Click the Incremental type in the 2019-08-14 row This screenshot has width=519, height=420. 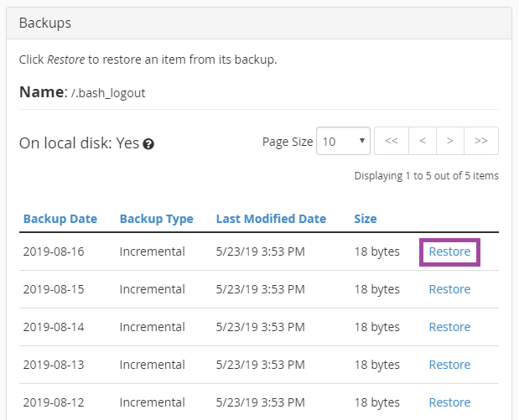[152, 327]
